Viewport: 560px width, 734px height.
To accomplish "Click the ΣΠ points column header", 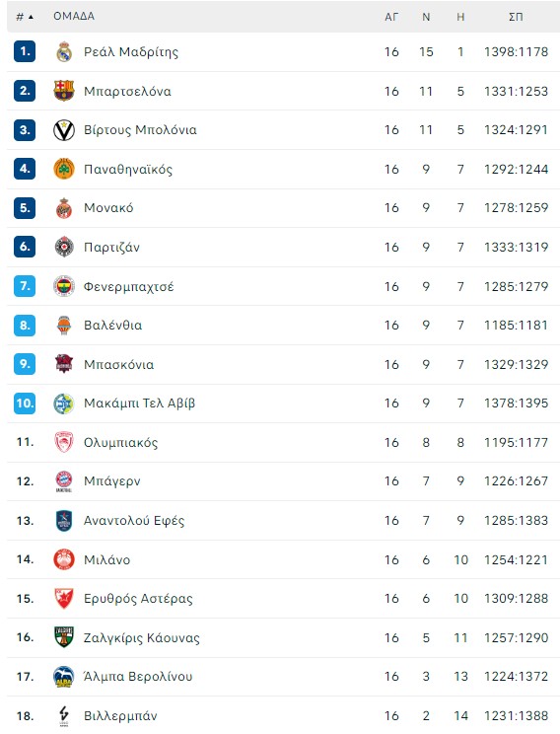I will [x=516, y=17].
